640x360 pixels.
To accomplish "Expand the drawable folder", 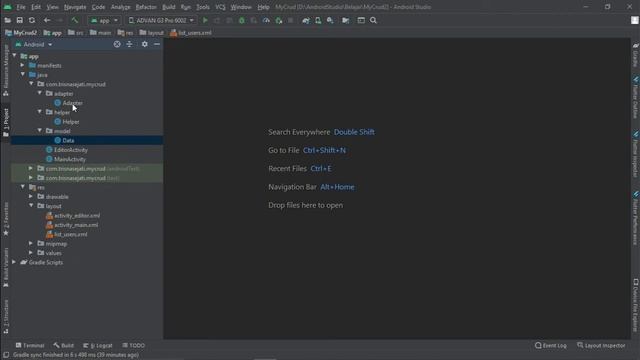I will pyautogui.click(x=31, y=197).
